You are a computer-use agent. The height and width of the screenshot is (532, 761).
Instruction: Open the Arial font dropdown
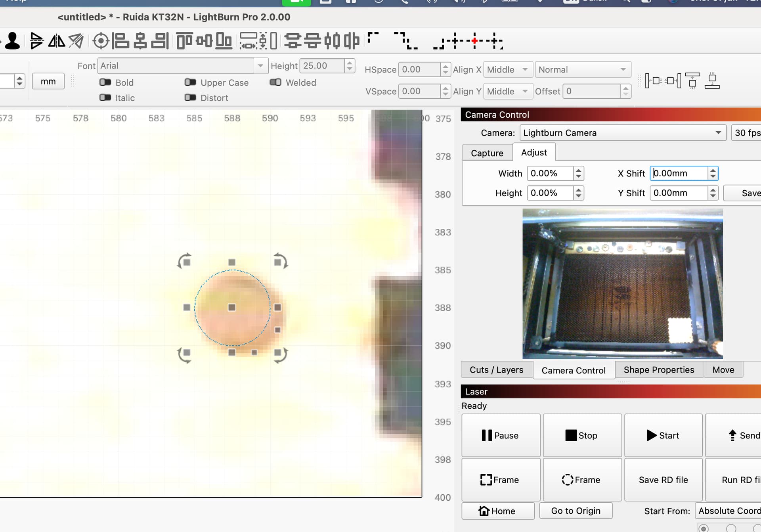[182, 66]
